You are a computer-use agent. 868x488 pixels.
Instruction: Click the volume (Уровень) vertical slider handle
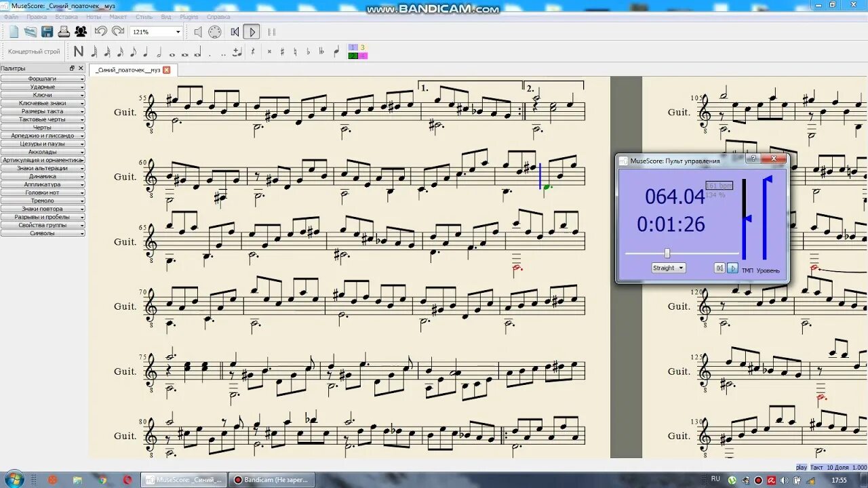pyautogui.click(x=768, y=180)
